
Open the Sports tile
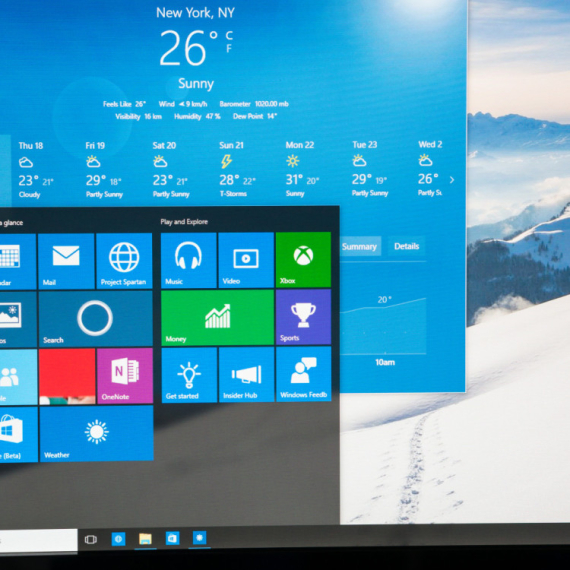pos(304,317)
